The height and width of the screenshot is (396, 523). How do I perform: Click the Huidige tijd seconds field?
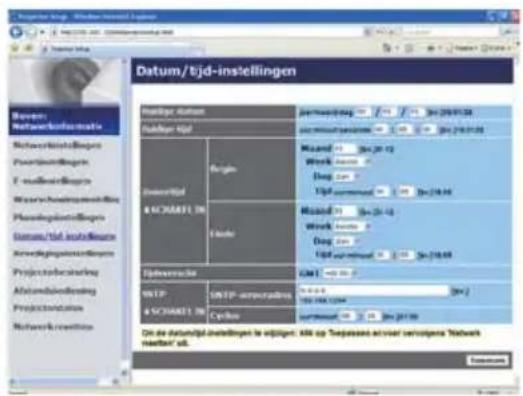[x=429, y=129]
